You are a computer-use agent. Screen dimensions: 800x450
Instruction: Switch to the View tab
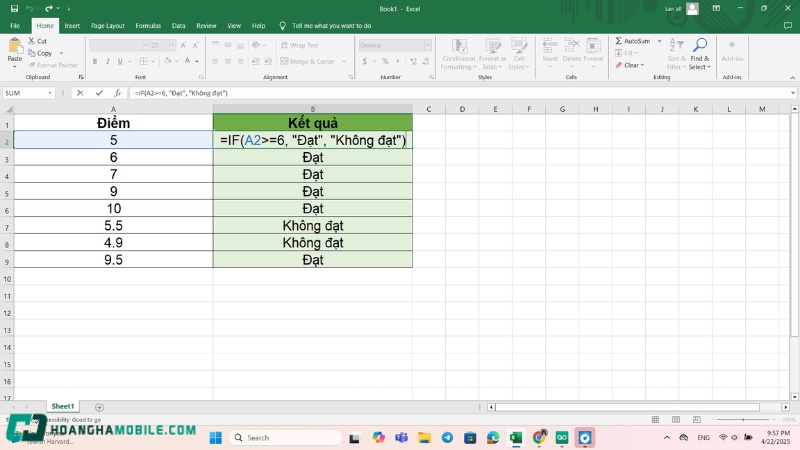(x=234, y=26)
